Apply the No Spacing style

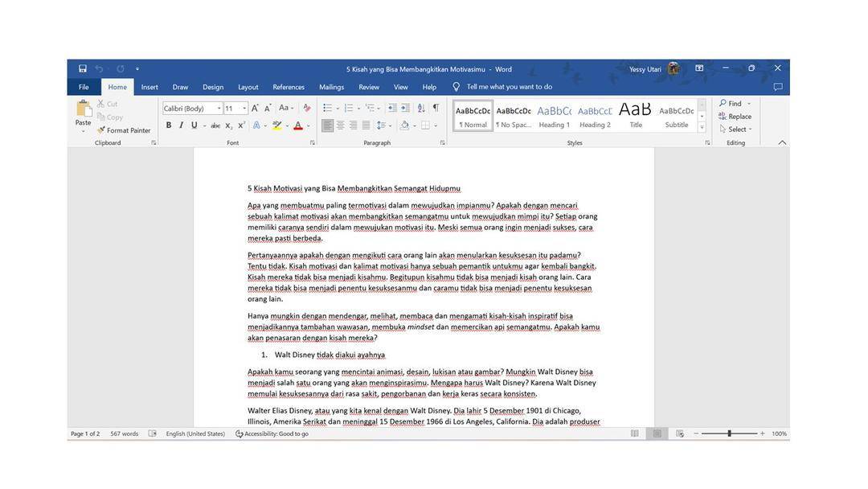tap(513, 116)
